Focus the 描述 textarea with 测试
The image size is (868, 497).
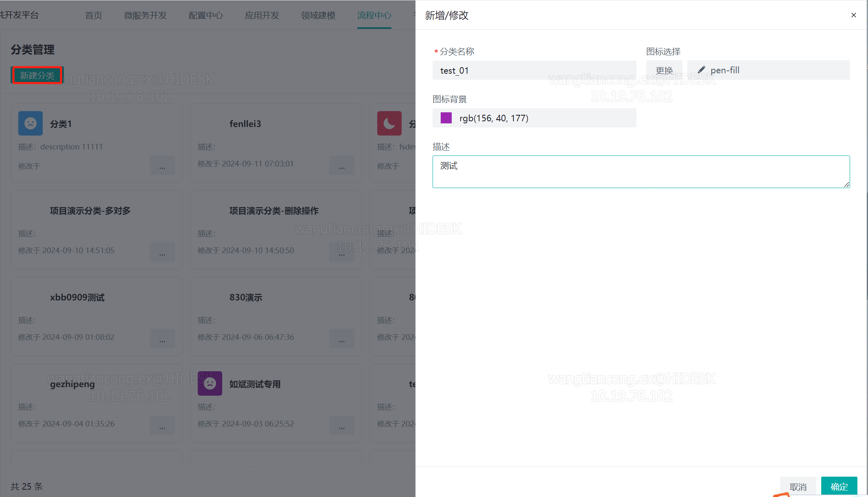click(x=641, y=171)
